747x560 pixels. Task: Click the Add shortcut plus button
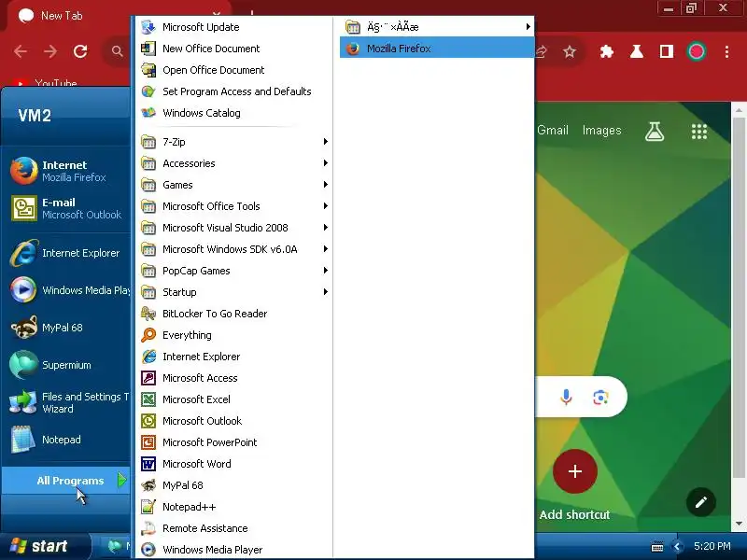click(575, 471)
